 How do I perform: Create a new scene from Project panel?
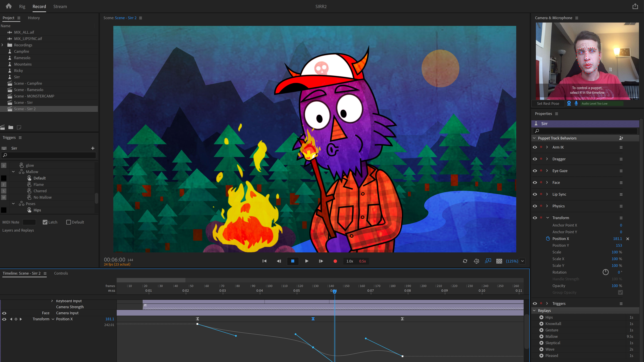3,127
